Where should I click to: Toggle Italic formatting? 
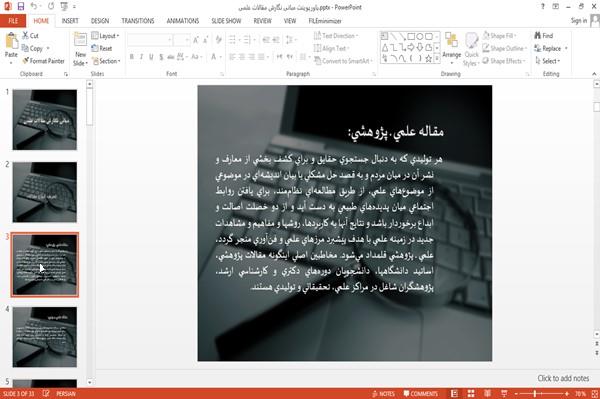point(142,57)
